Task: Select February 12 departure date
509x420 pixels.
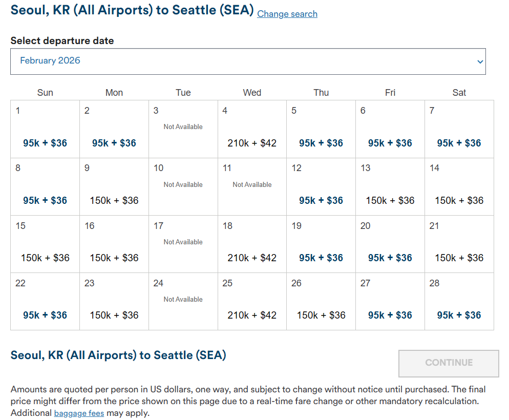Action: coord(321,200)
